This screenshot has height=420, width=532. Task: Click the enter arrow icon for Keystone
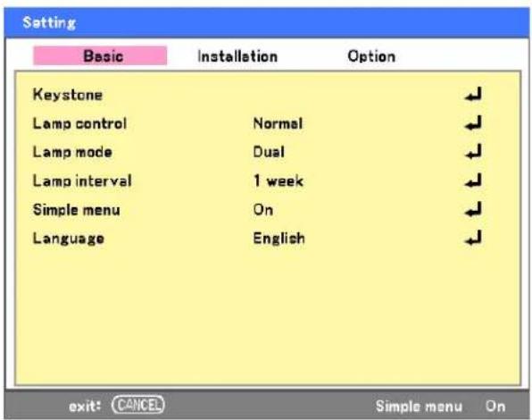pos(473,95)
